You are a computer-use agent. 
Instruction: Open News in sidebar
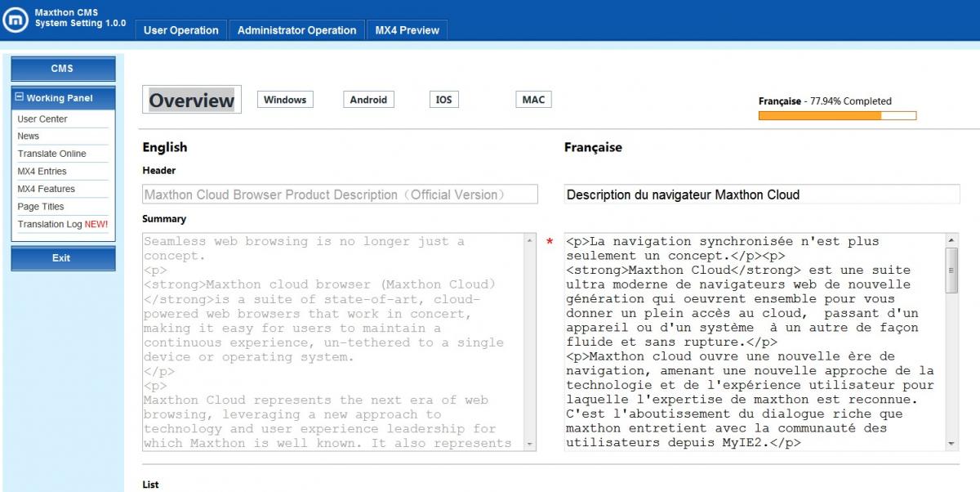(x=29, y=136)
